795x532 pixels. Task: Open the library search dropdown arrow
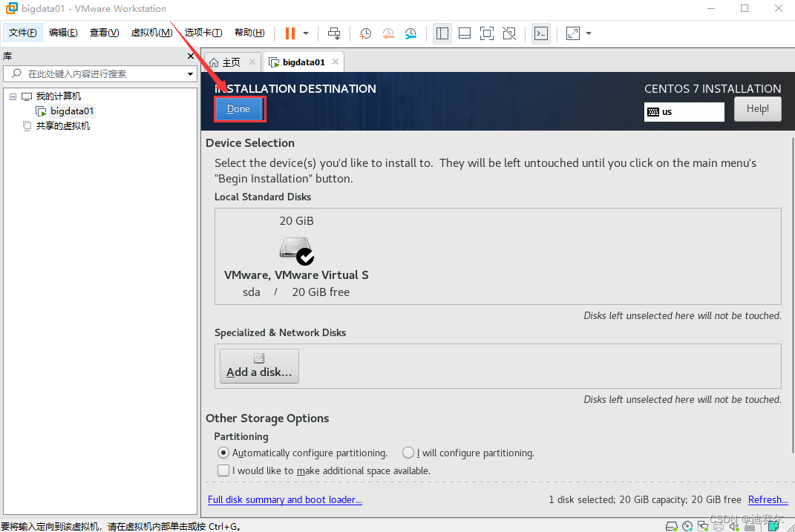tap(190, 74)
